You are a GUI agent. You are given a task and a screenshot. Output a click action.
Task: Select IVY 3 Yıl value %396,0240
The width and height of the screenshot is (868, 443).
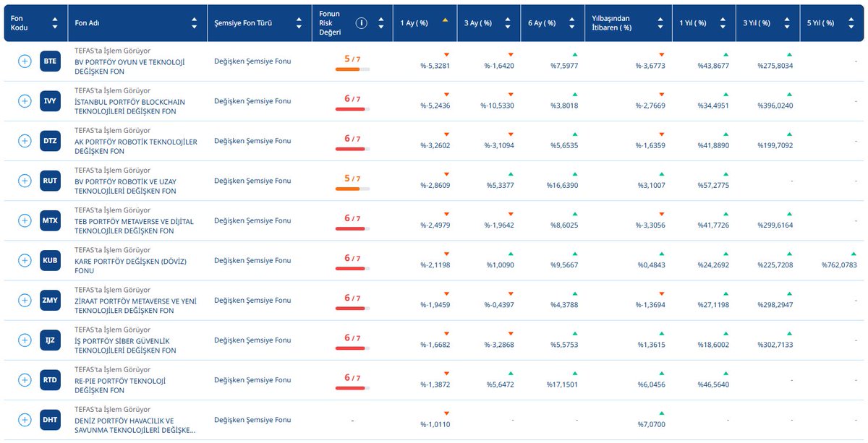click(775, 106)
